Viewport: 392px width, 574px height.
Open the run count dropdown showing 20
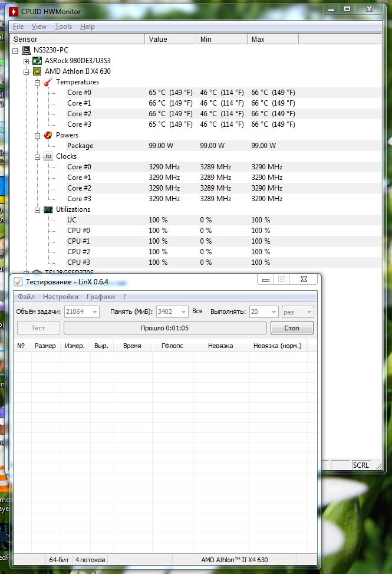[274, 311]
